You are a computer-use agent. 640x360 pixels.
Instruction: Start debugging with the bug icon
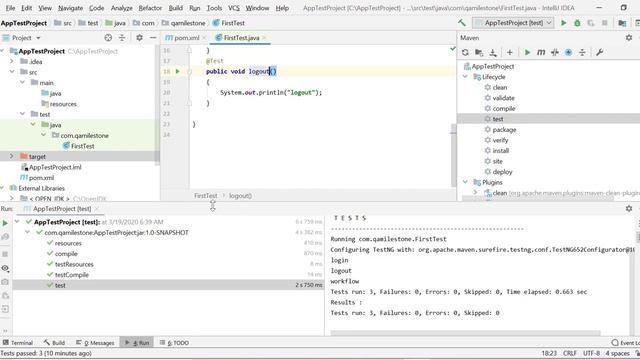click(577, 23)
